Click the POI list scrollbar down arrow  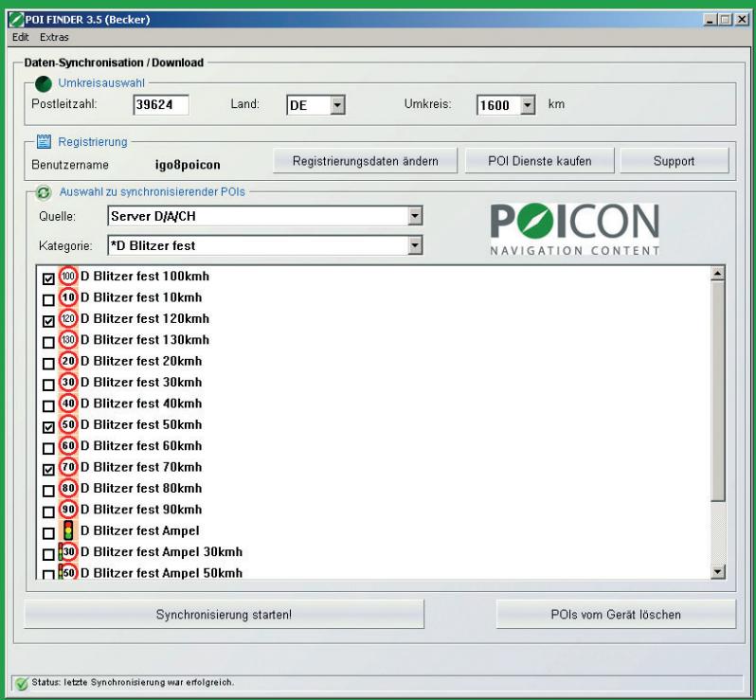[x=717, y=572]
